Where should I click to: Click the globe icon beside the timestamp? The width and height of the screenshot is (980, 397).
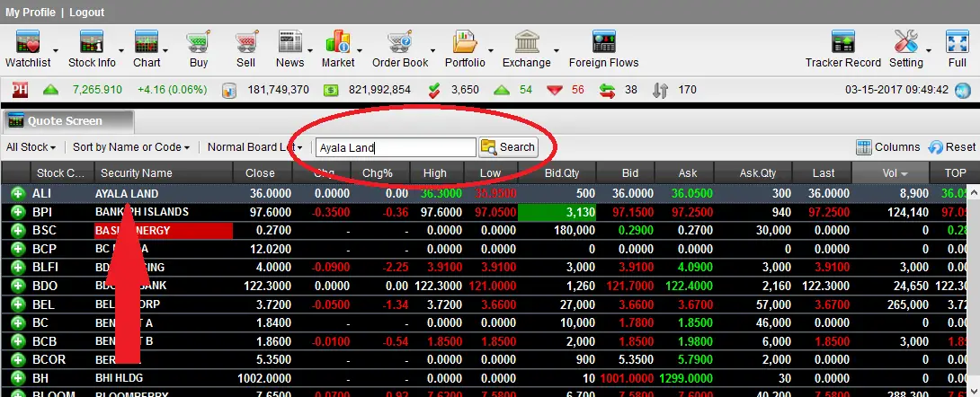tap(963, 91)
